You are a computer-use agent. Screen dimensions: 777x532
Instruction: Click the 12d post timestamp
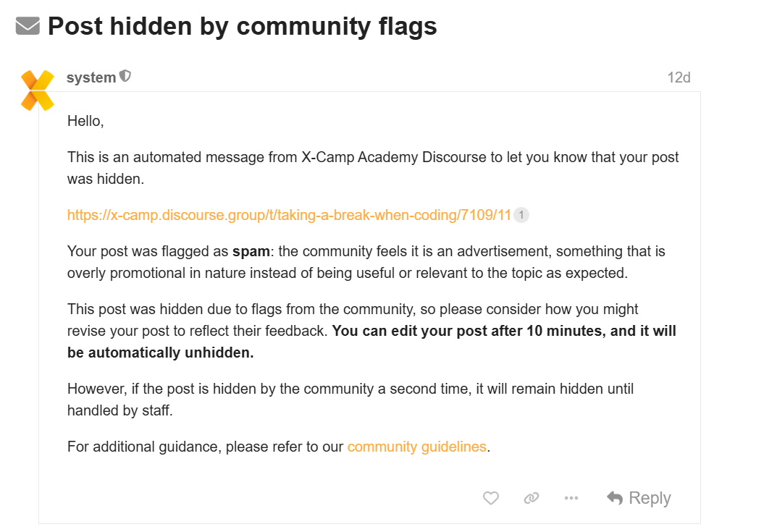coord(679,77)
